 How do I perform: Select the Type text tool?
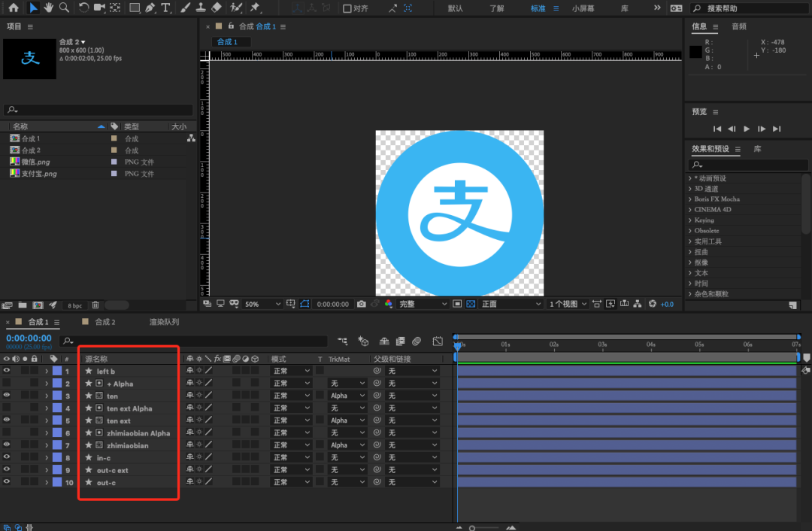[x=165, y=8]
